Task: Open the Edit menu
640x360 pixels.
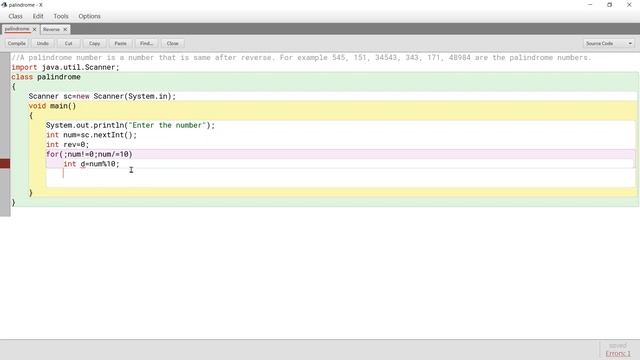Action: pos(38,16)
